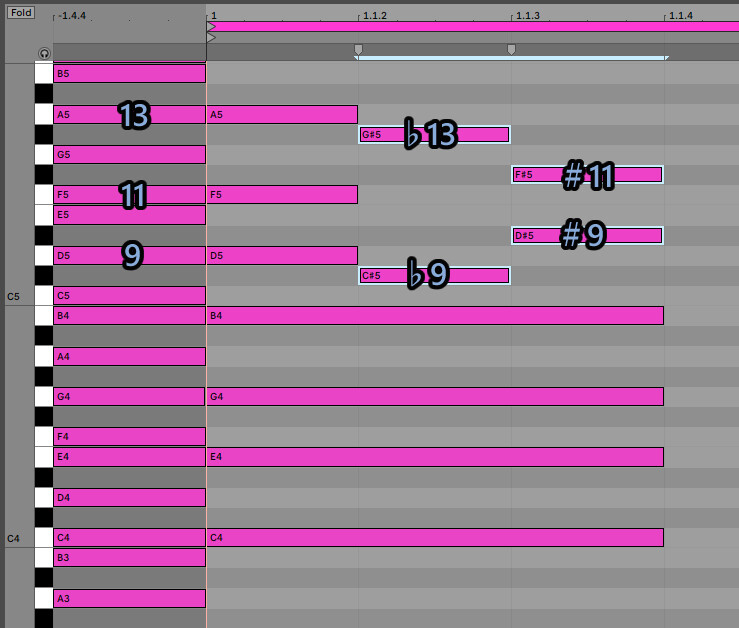The image size is (739, 628).
Task: Click the marker handle at 1.1.3
Action: coord(511,49)
